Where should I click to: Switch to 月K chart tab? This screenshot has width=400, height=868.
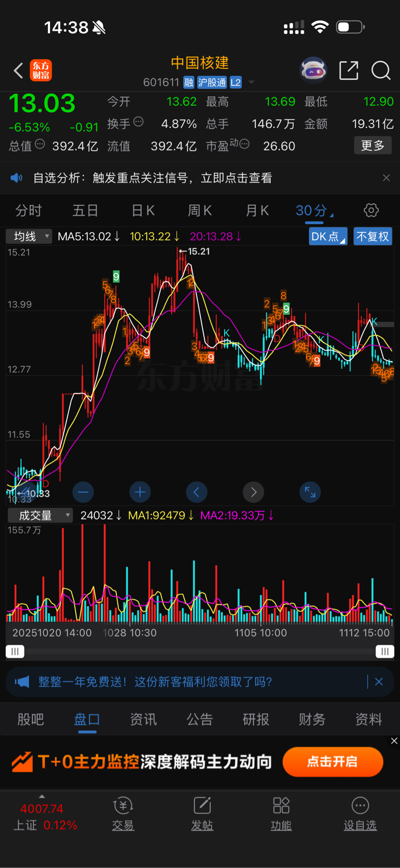point(257,211)
